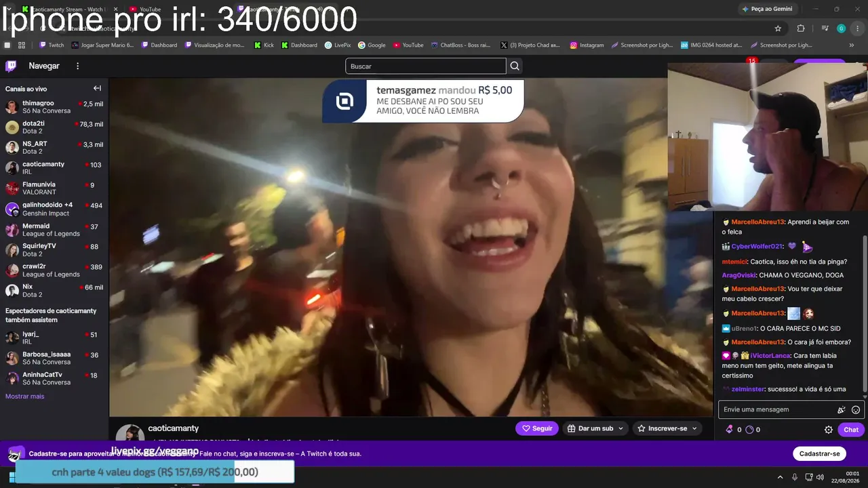Image resolution: width=868 pixels, height=488 pixels.
Task: Open caoticamanty channel name below video
Action: click(173, 428)
